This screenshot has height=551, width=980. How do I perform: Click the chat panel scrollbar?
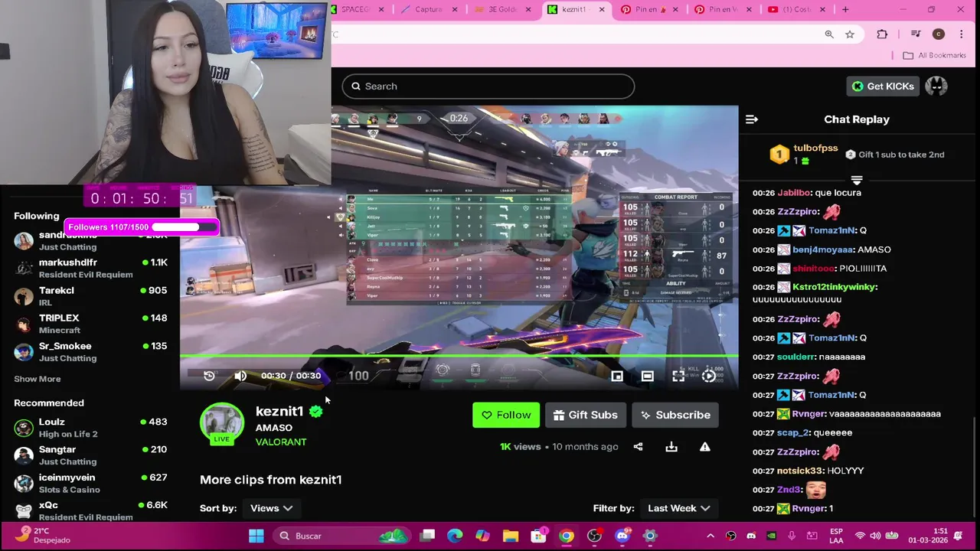(975, 468)
